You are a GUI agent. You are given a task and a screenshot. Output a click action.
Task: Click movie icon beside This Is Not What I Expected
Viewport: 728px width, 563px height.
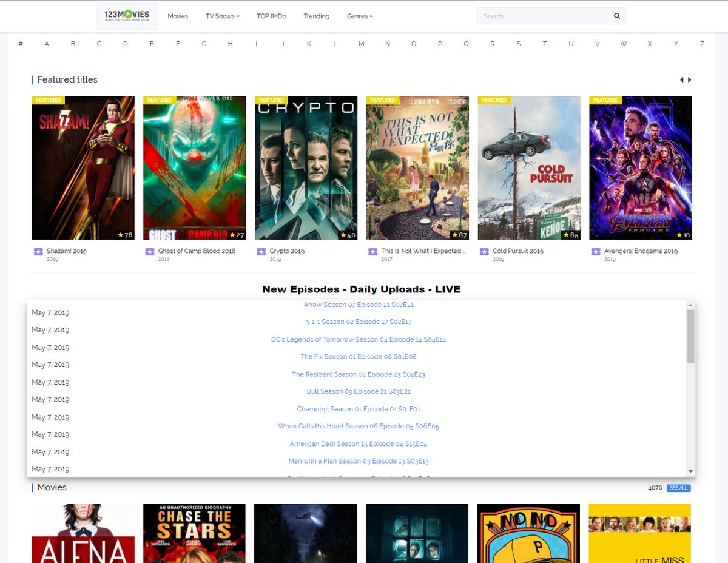373,251
